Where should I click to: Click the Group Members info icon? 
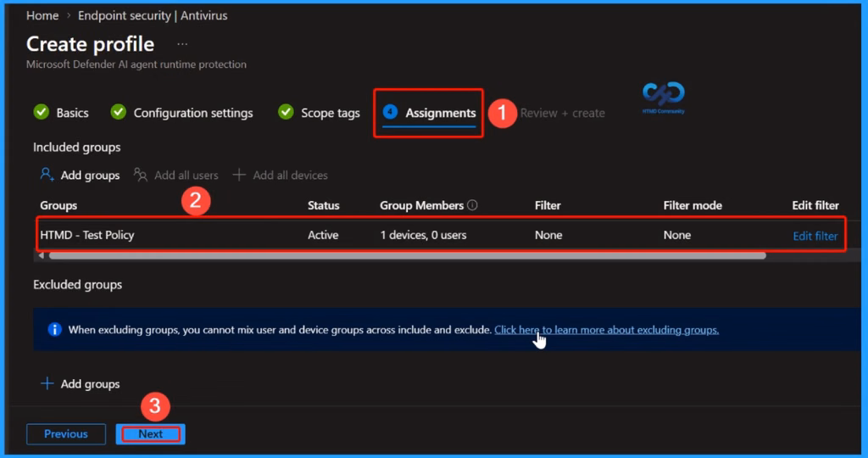coord(472,205)
